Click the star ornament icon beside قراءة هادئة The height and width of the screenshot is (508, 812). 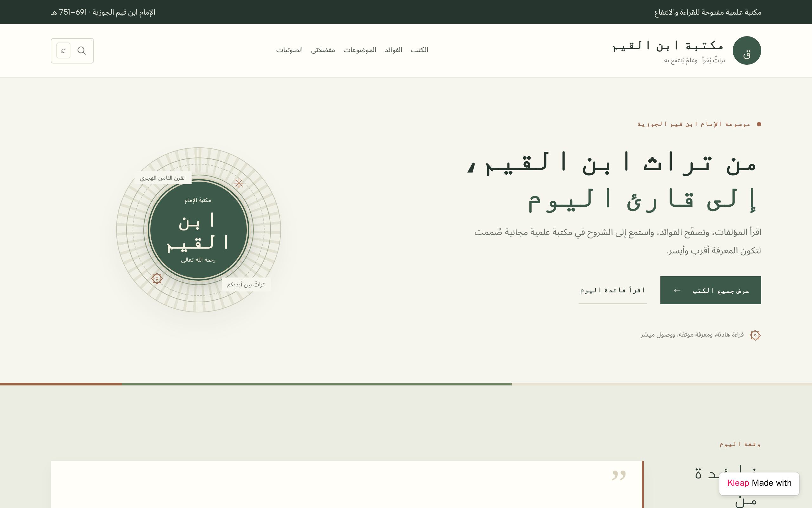click(755, 335)
